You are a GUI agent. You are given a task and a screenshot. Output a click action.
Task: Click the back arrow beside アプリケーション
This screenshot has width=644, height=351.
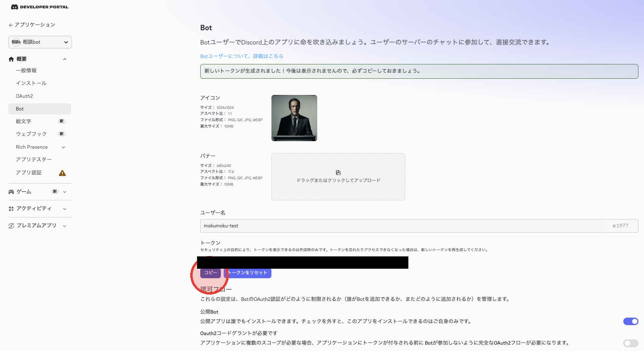[x=11, y=25]
